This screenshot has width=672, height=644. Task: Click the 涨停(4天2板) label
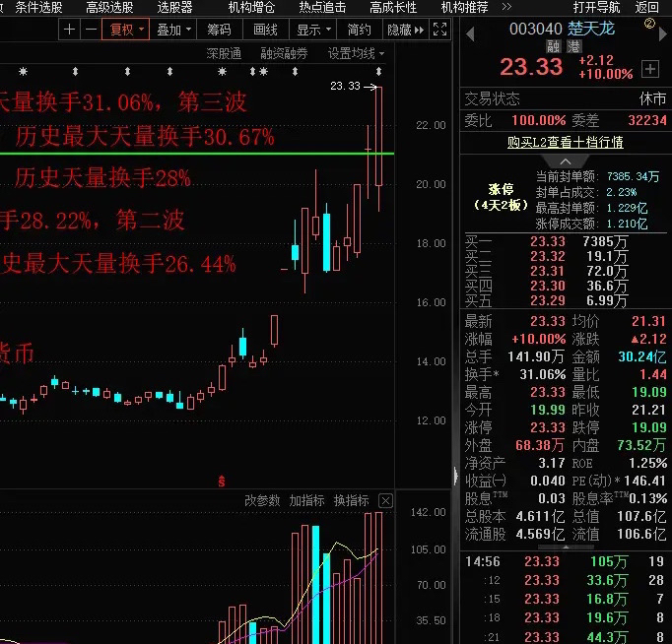(501, 197)
